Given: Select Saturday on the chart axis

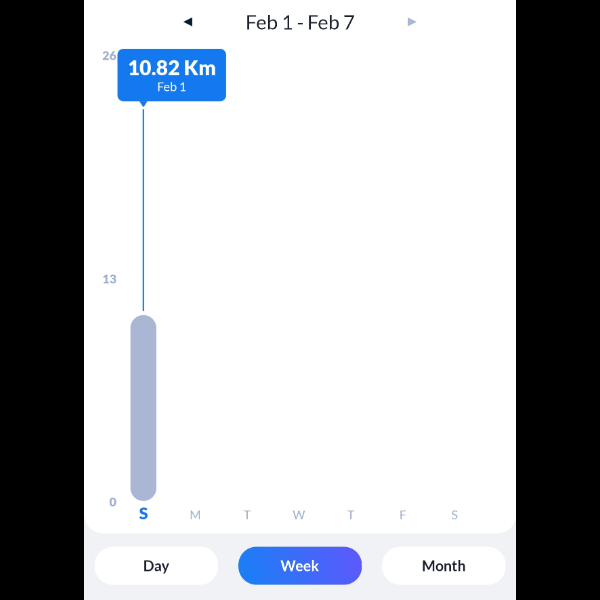Looking at the screenshot, I should (x=454, y=515).
